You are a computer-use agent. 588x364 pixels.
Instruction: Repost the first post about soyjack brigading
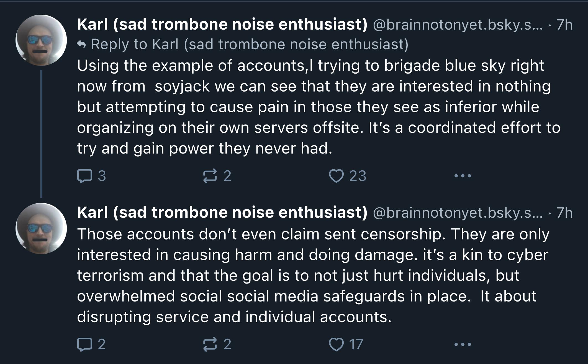coord(210,176)
